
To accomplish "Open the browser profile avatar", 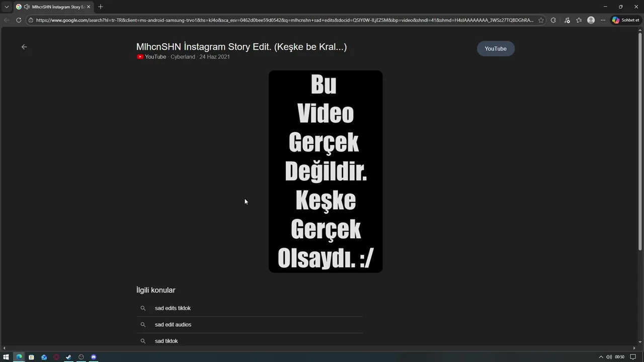I will tap(591, 20).
